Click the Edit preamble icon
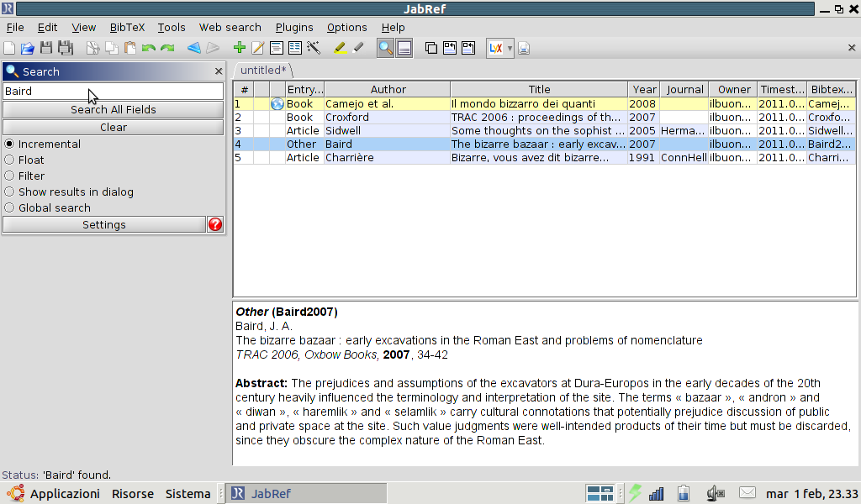This screenshot has width=861, height=504. [x=276, y=48]
